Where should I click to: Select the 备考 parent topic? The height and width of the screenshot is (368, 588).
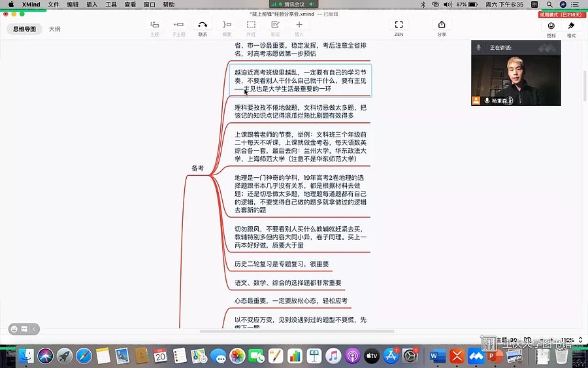coord(197,169)
